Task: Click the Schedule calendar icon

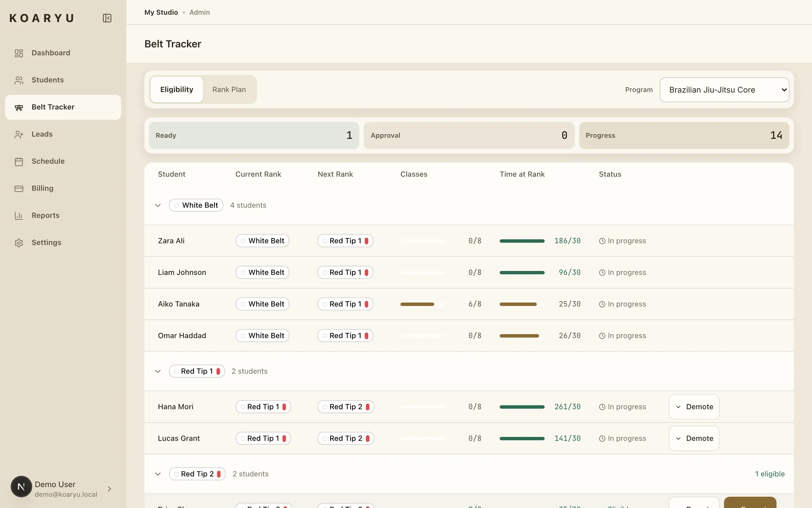Action: 19,162
